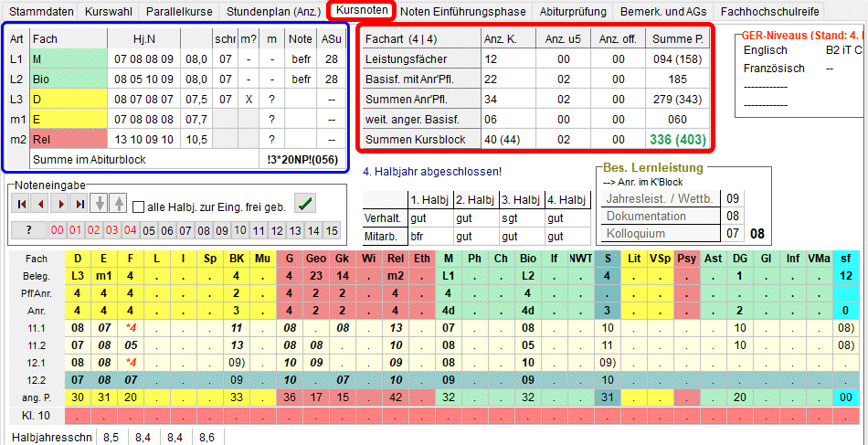Click grade 10 points button
The width and height of the screenshot is (868, 445).
click(240, 230)
